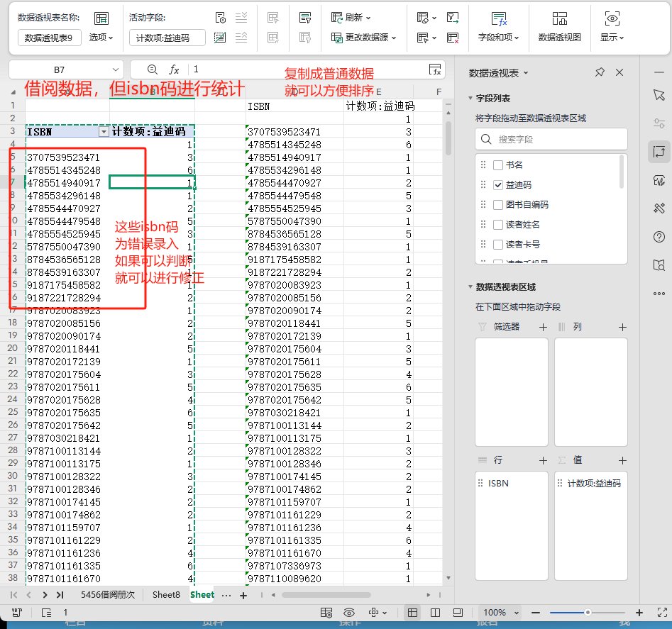Add new sheet with plus button
Viewport: 672px width, 629px height.
pos(243,595)
